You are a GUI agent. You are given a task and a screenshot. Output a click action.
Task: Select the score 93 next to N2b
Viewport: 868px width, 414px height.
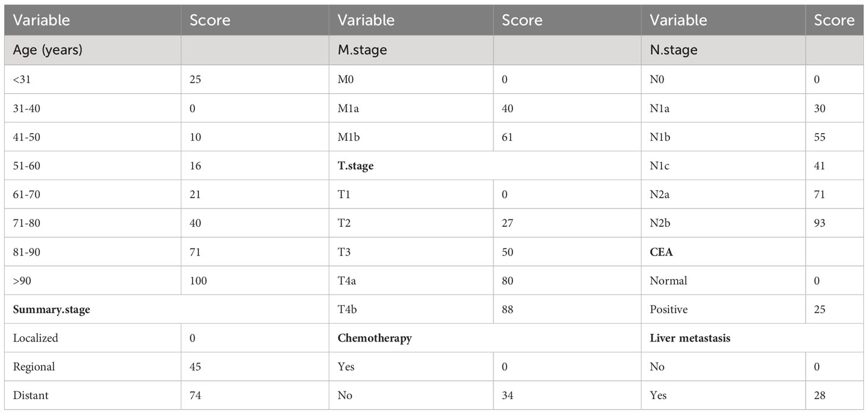820,223
